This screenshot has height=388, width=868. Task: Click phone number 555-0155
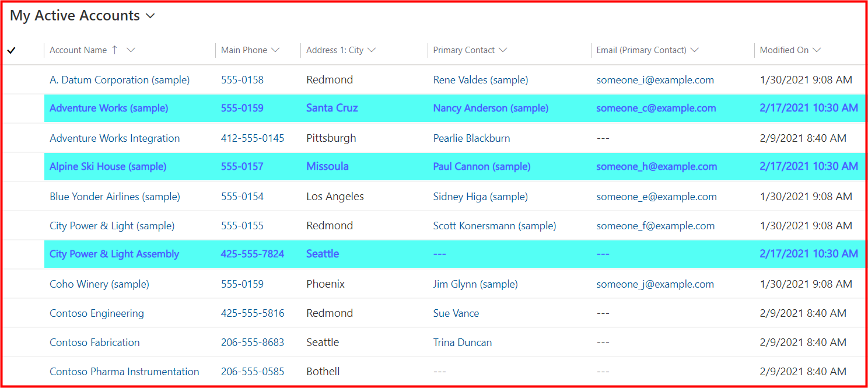point(242,226)
